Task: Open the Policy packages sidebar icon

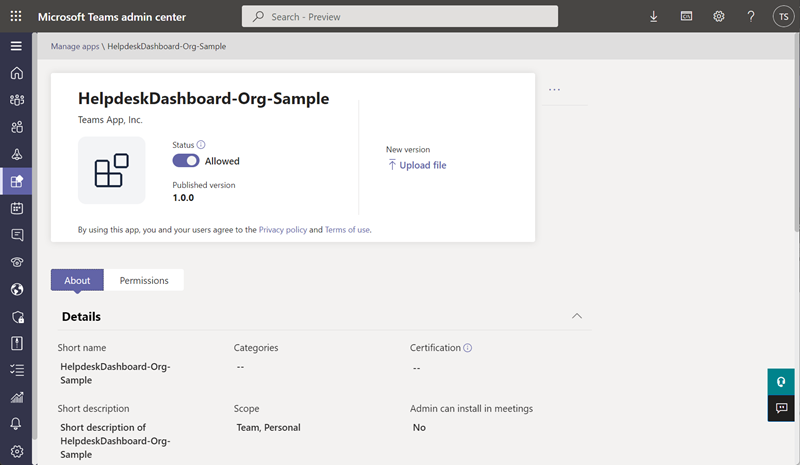Action: [x=16, y=344]
